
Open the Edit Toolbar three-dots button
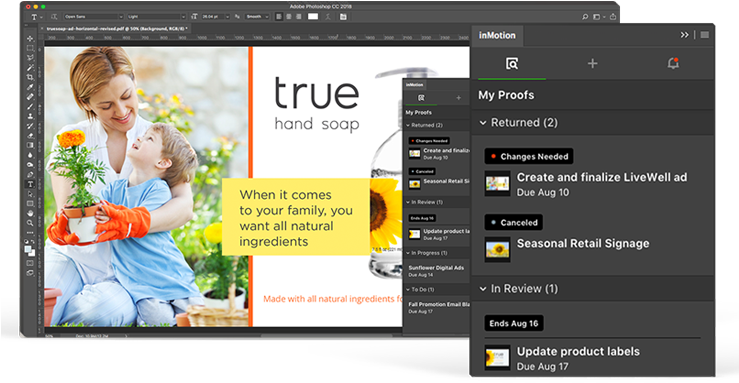click(30, 233)
